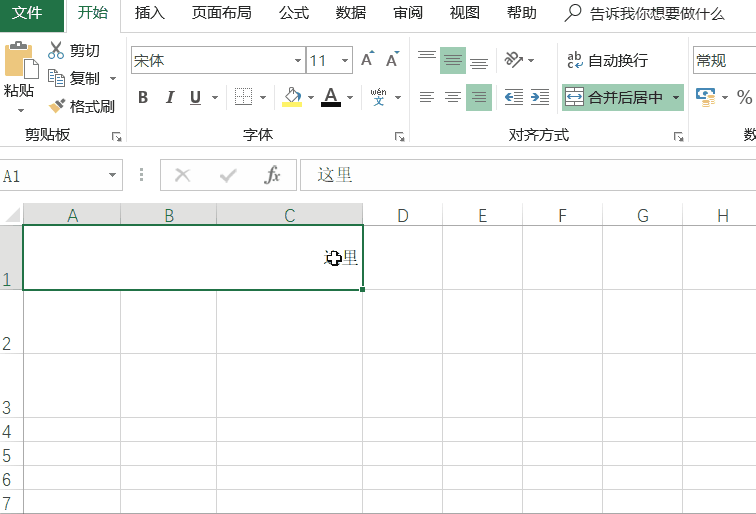Click the formula bar showing 这里
This screenshot has width=756, height=514.
[x=528, y=175]
